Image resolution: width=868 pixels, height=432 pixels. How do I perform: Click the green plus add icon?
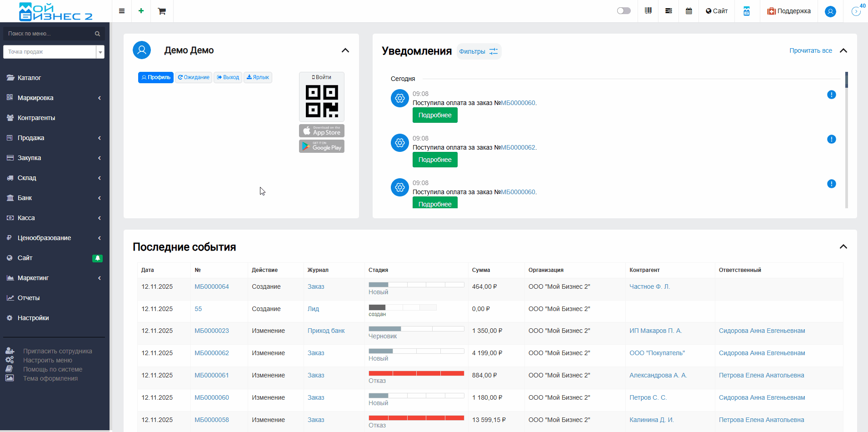(141, 11)
